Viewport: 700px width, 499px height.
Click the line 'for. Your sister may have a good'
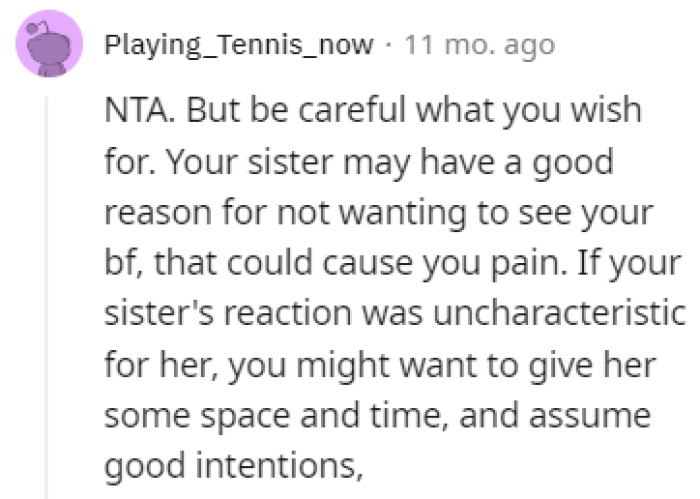359,162
